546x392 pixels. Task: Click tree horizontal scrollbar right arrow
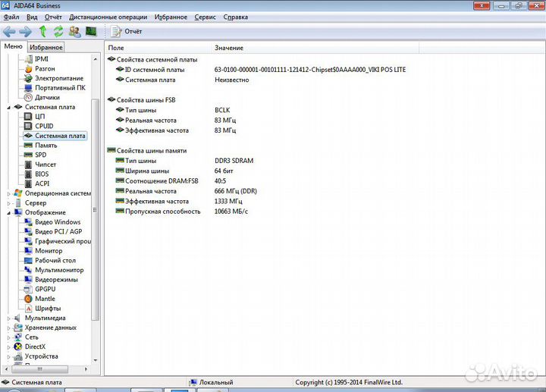[86, 368]
